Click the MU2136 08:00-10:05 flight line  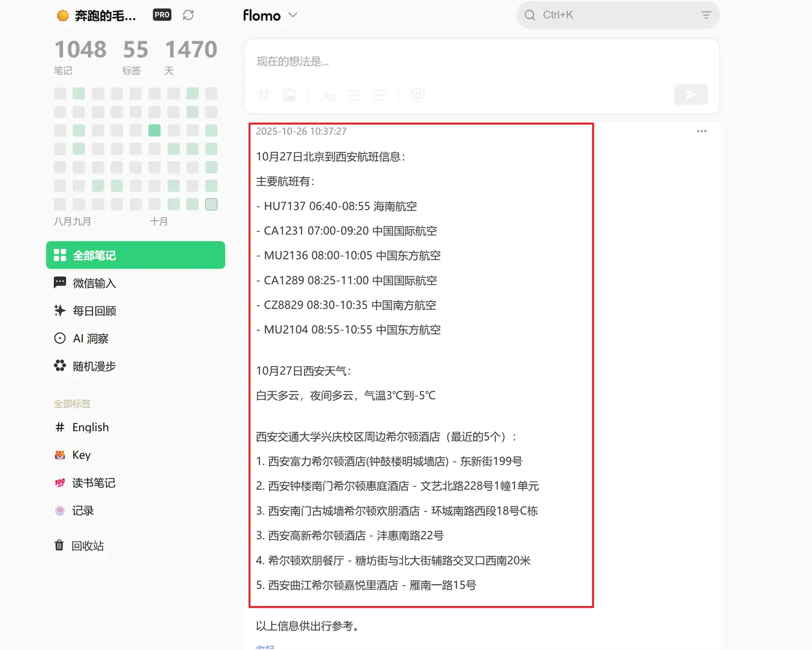(x=348, y=256)
